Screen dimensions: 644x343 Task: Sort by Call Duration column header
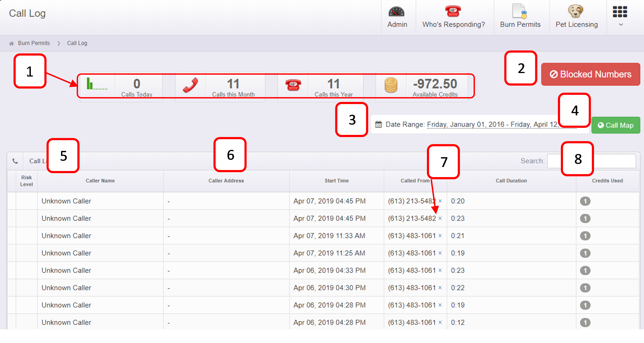[x=511, y=181]
